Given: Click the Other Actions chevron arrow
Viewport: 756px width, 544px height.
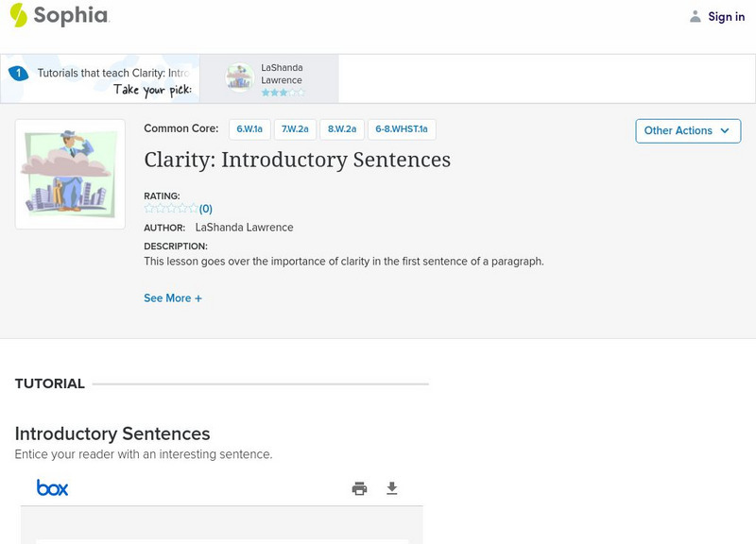Looking at the screenshot, I should 725,130.
